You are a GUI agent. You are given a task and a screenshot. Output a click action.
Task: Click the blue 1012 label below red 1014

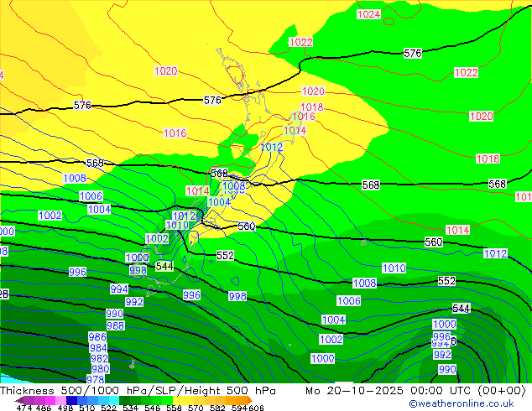272,147
